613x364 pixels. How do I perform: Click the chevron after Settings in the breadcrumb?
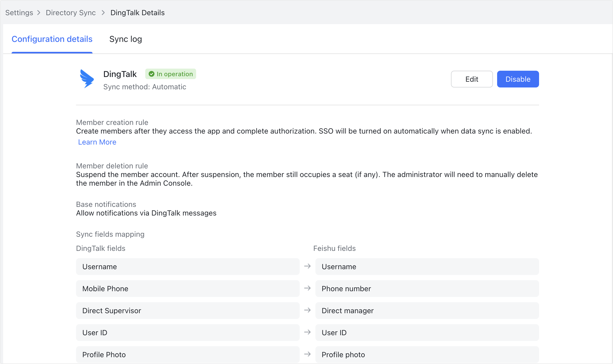coord(39,12)
